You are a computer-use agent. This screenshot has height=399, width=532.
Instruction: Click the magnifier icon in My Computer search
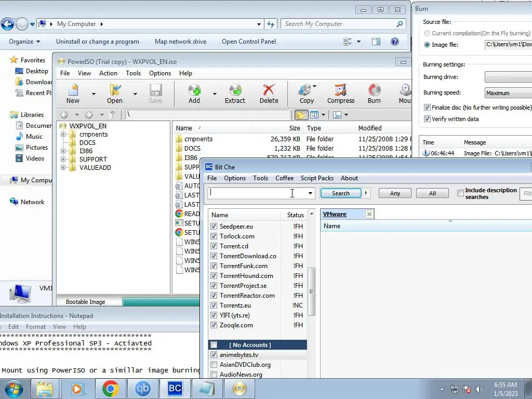pos(400,24)
